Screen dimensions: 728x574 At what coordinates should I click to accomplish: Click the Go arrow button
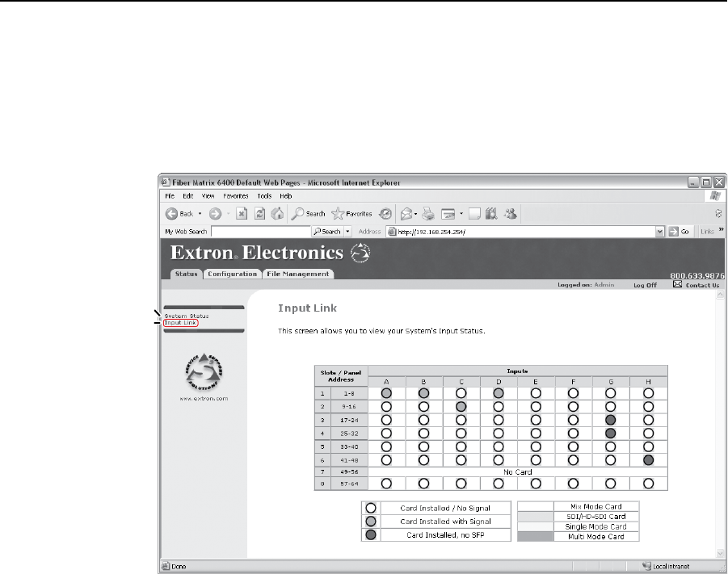pyautogui.click(x=674, y=232)
